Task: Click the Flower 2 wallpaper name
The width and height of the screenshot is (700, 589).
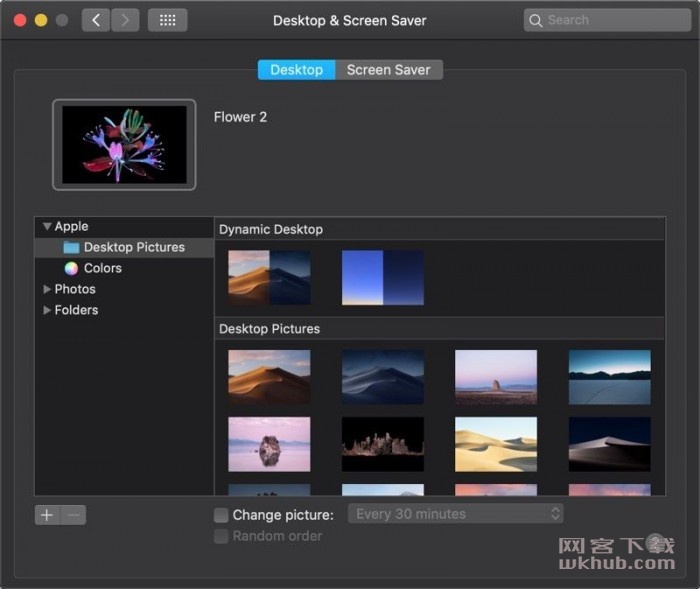Action: tap(240, 117)
